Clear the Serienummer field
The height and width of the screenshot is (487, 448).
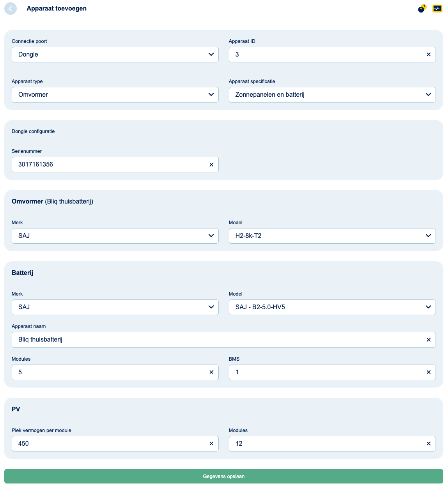(211, 165)
